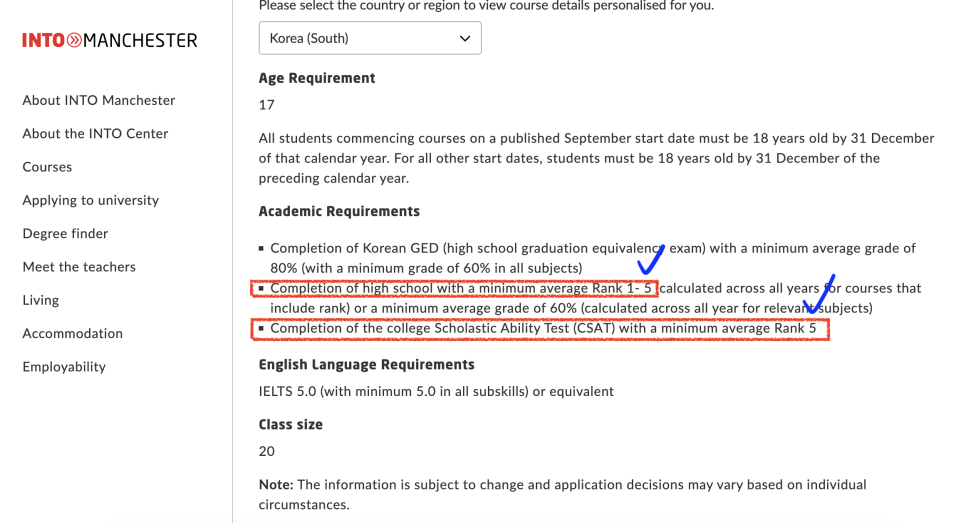
Task: Select the Academic Requirements heading
Action: 339,211
